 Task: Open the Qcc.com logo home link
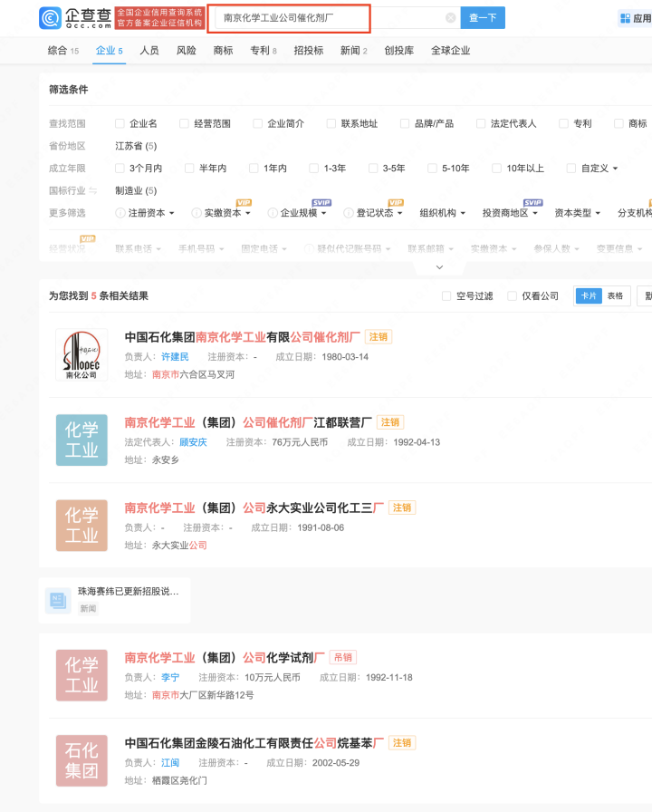click(x=75, y=18)
